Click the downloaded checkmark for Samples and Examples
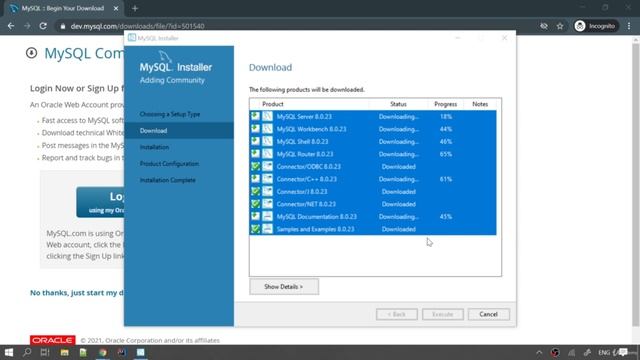The image size is (640, 360). pos(255,229)
